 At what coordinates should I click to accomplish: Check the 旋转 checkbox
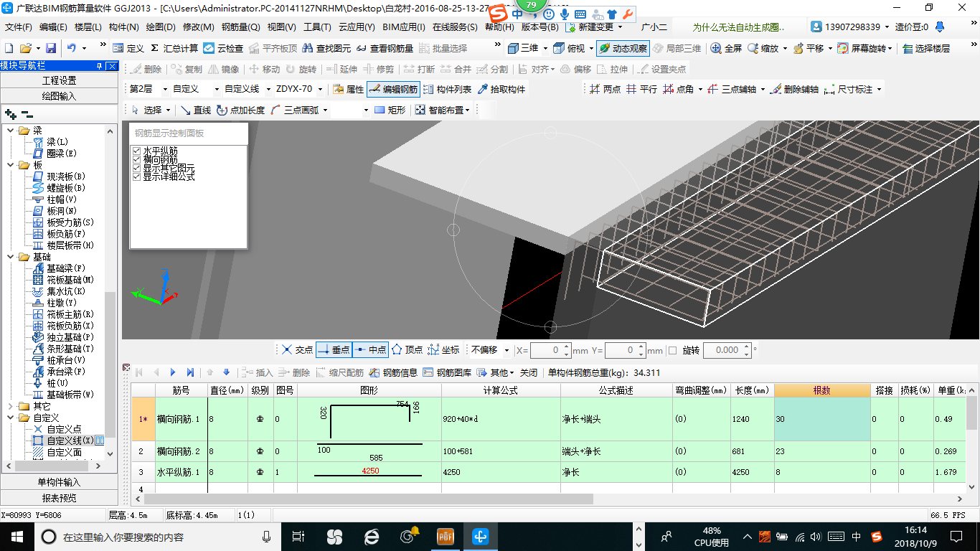tap(672, 350)
